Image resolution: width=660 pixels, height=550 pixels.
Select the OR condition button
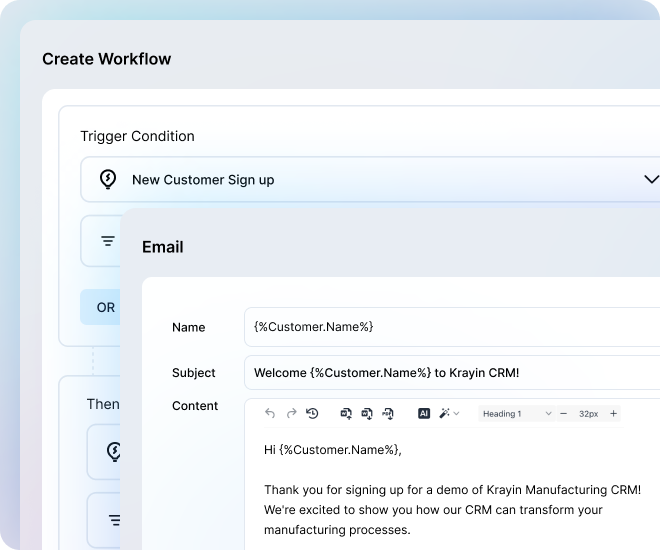(x=100, y=307)
